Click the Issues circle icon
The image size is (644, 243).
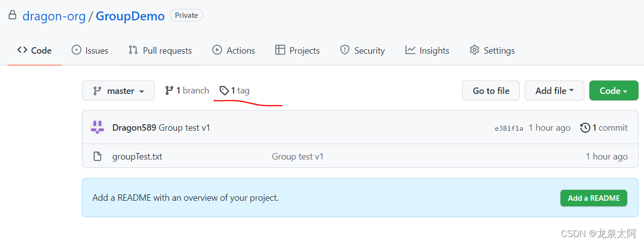click(x=77, y=50)
